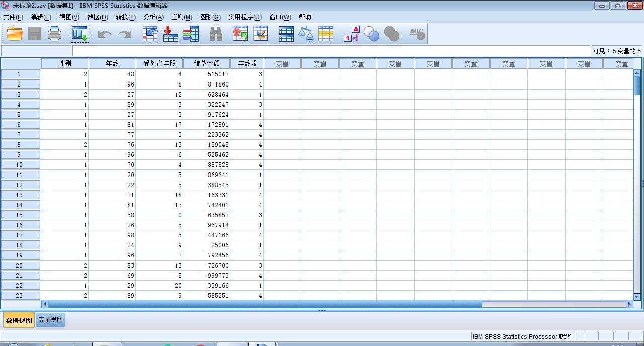Click the Save floppy disk icon
This screenshot has height=346, width=644.
pos(35,34)
